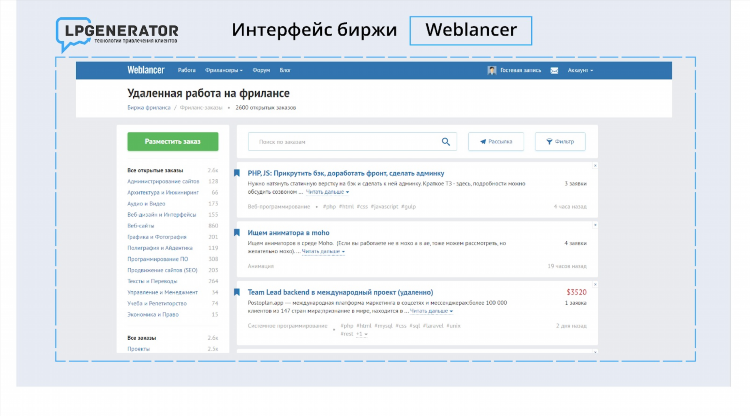Click the magnifier icon in the search box
This screenshot has height=416, width=750.
click(446, 142)
